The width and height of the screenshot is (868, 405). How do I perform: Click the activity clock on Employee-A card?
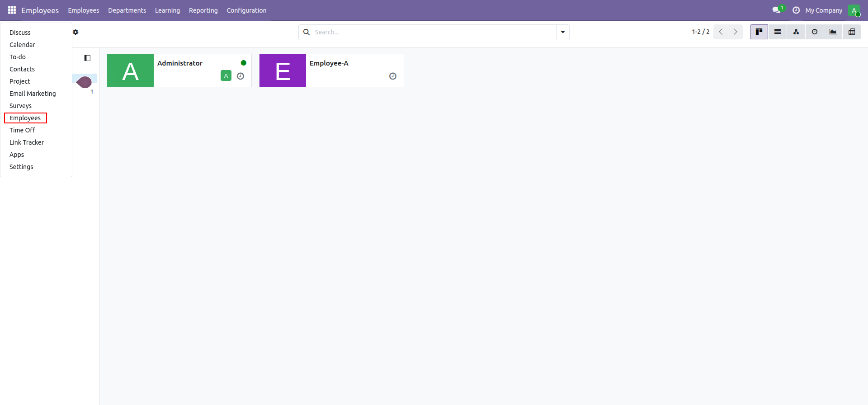tap(393, 76)
